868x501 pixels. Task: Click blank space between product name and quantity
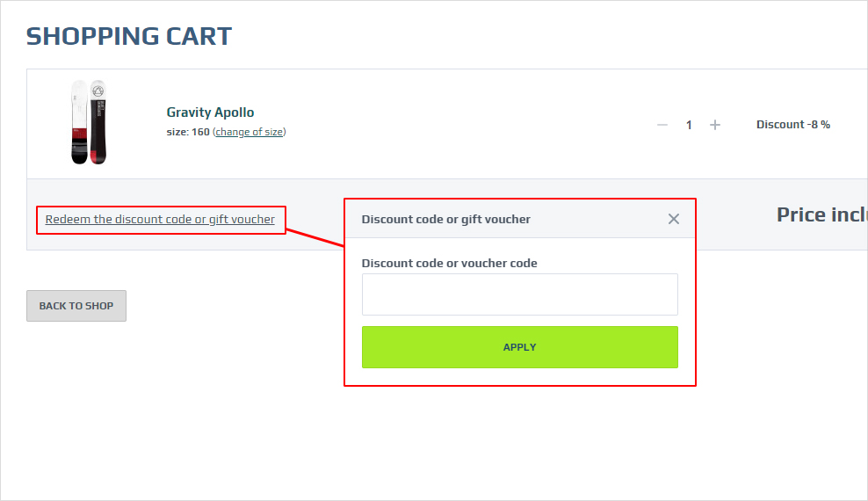471,125
